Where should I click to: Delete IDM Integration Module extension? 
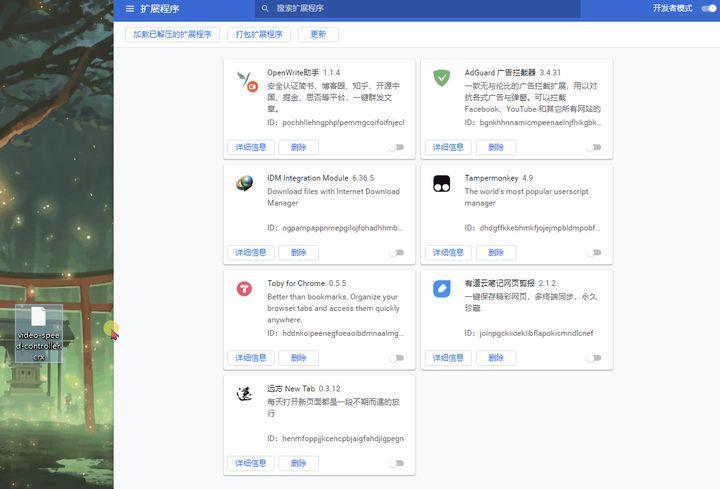click(298, 253)
